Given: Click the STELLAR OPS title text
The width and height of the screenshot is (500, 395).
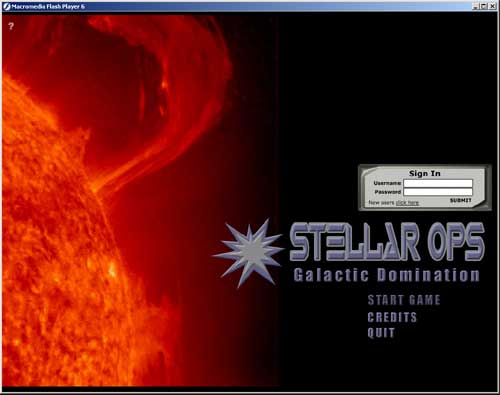Looking at the screenshot, I should [x=387, y=242].
